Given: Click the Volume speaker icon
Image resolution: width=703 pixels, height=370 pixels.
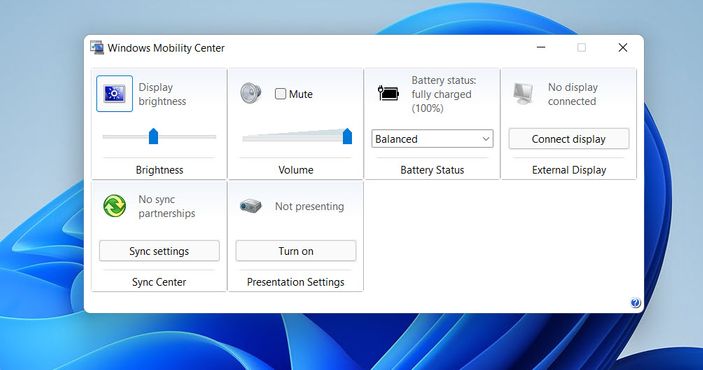Looking at the screenshot, I should (x=251, y=93).
